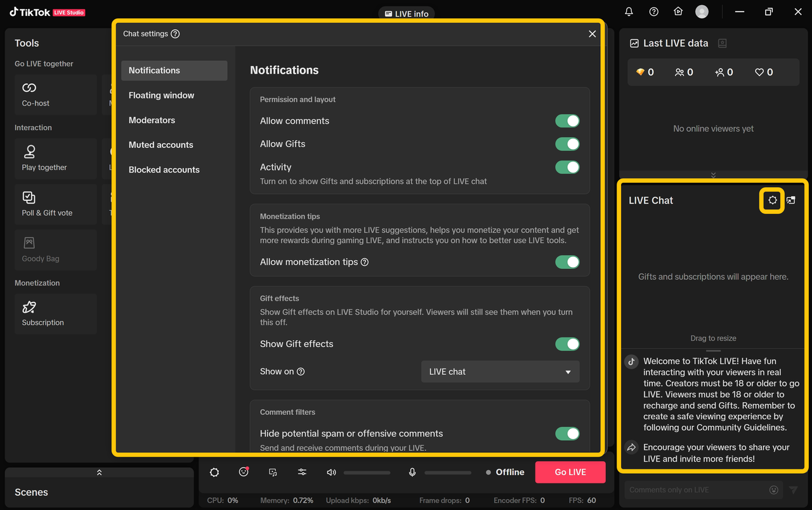
Task: Switch to Floating window settings
Action: pyautogui.click(x=162, y=95)
